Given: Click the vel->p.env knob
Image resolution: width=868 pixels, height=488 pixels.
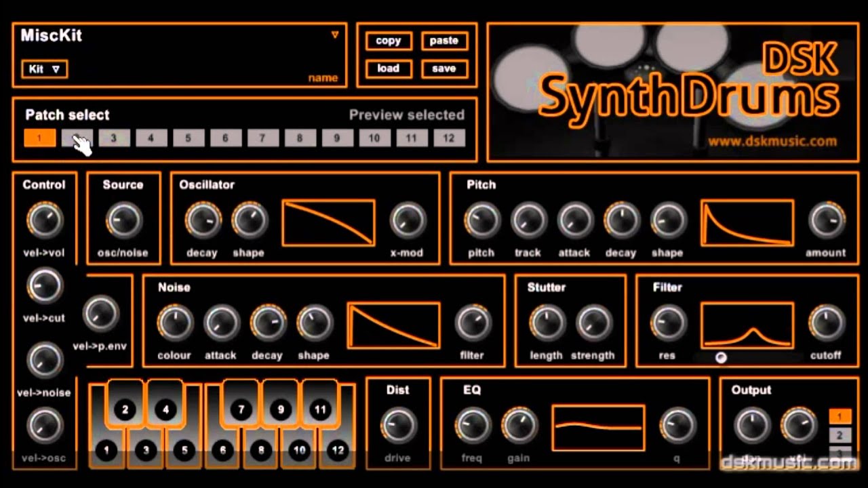Looking at the screenshot, I should click(x=100, y=314).
